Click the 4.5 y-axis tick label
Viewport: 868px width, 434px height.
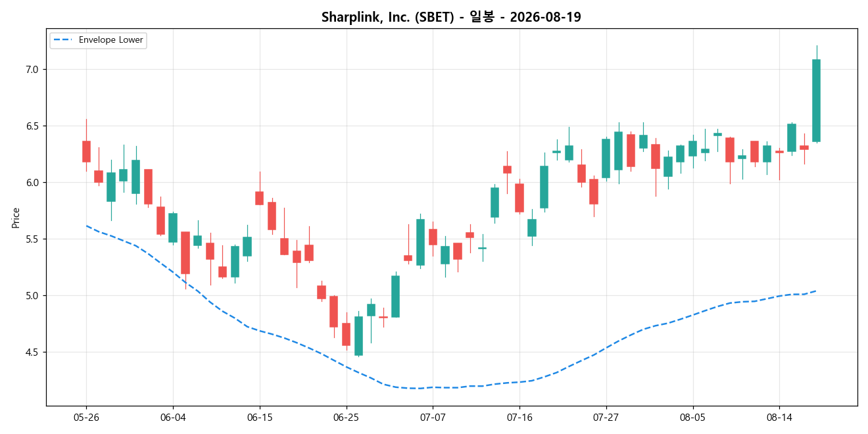click(34, 352)
